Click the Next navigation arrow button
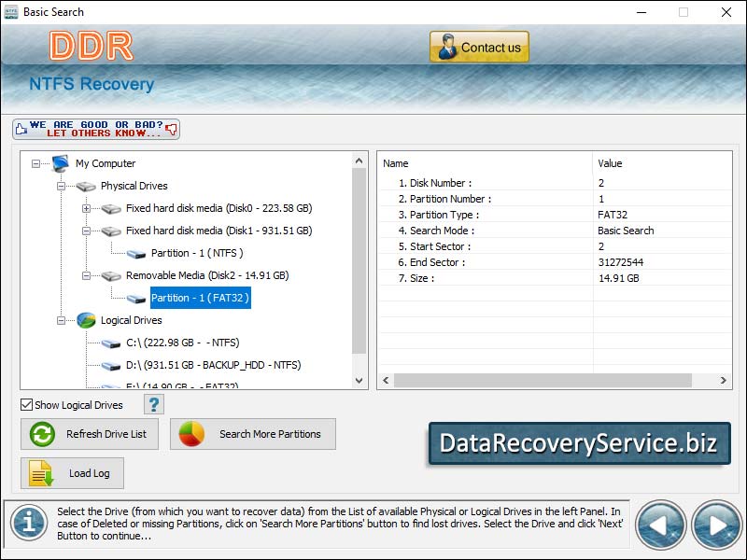The image size is (747, 560). tap(715, 525)
